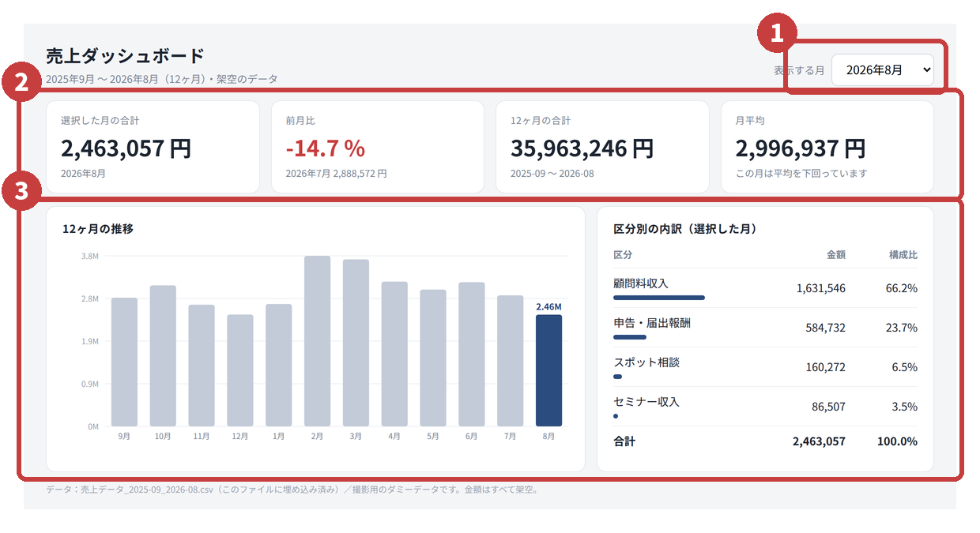Pick the 12月 bar in the chart
This screenshot has width=980, height=533.
click(x=240, y=370)
